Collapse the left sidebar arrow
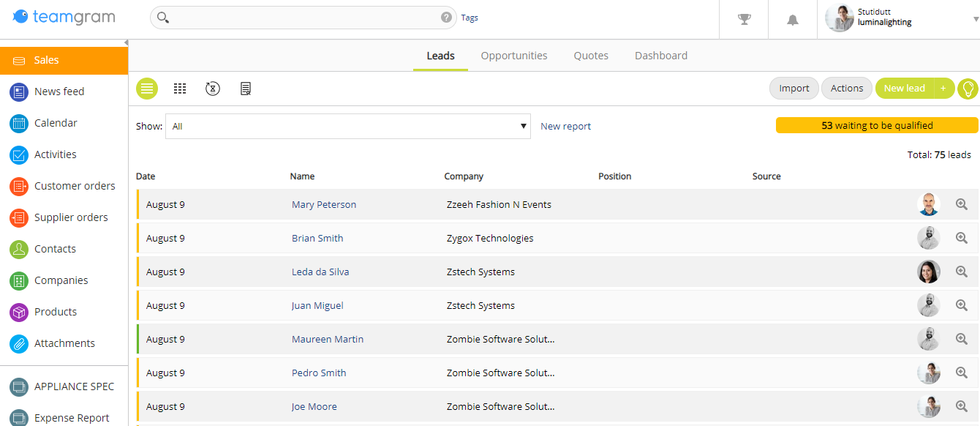Viewport: 980px width, 426px height. pos(126,42)
